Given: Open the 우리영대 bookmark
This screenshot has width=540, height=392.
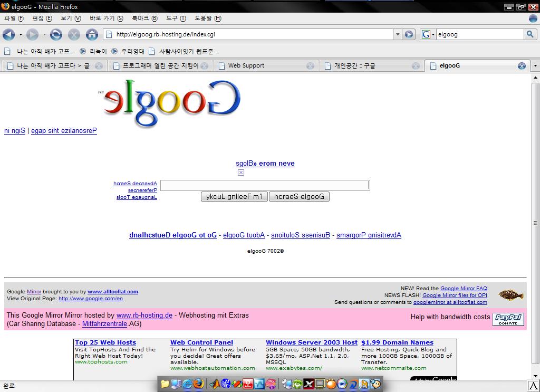Looking at the screenshot, I should (x=128, y=51).
